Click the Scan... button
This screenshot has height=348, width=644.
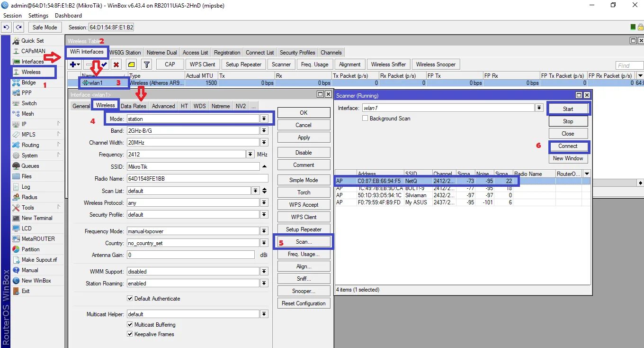click(304, 242)
